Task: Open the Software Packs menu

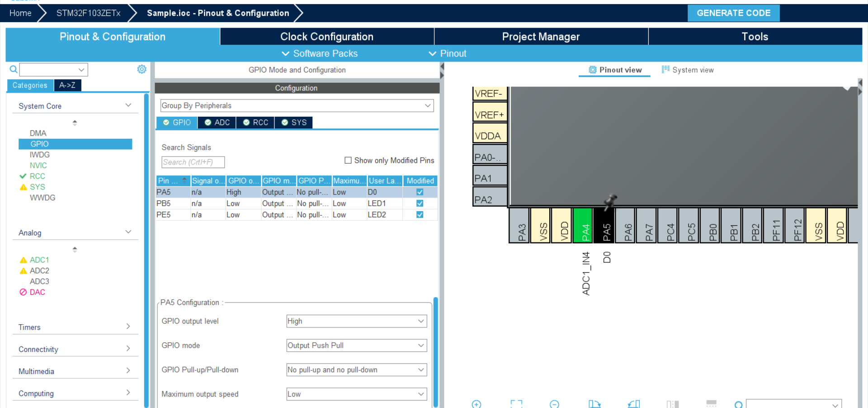Action: click(320, 53)
